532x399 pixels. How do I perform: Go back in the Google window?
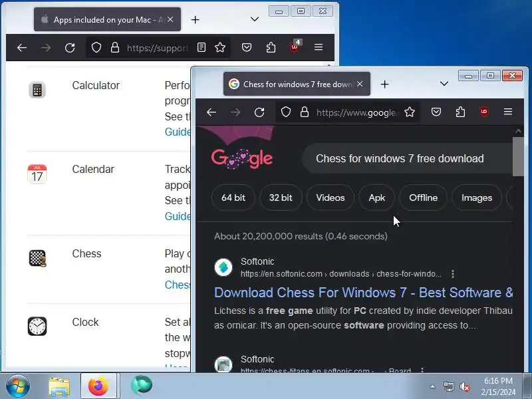click(211, 112)
